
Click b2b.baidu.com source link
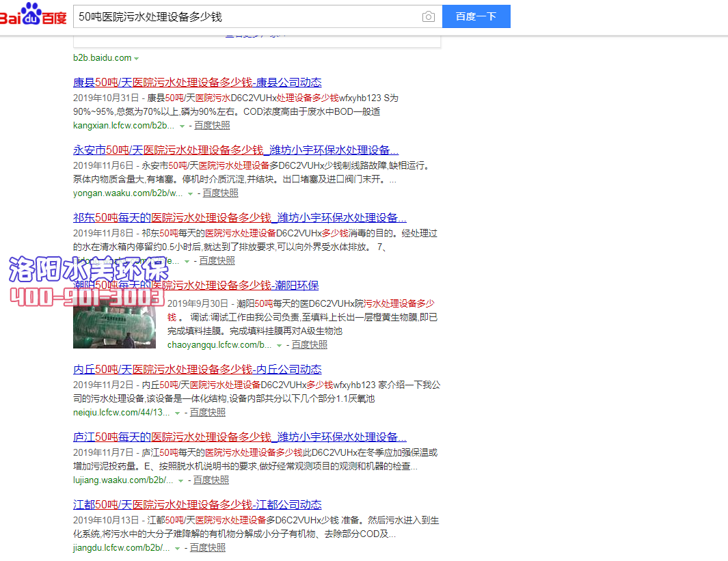tap(102, 57)
